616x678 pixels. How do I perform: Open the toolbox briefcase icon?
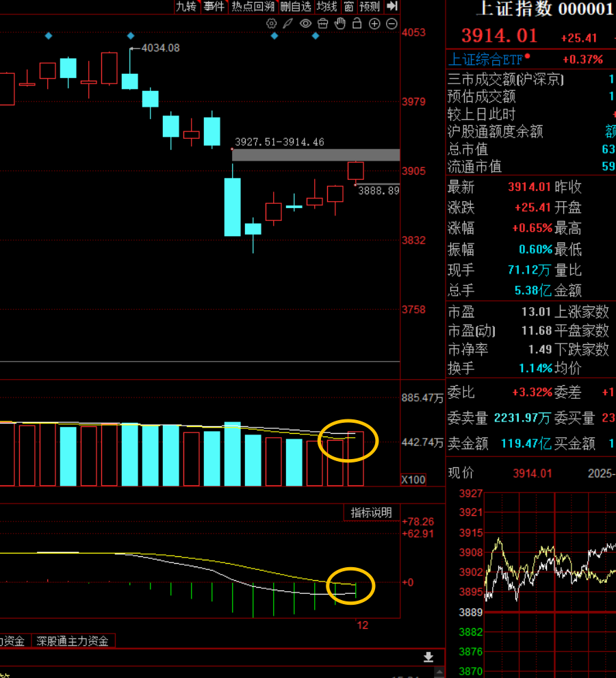pyautogui.click(x=322, y=24)
